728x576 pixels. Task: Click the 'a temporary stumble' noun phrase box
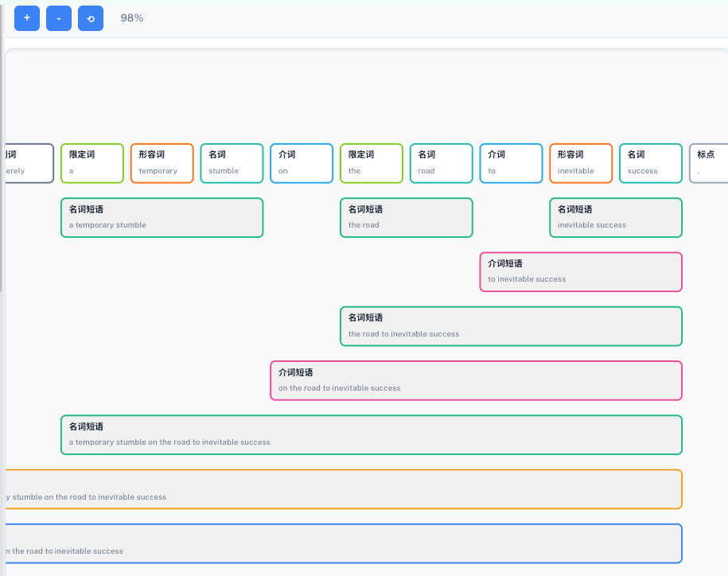pyautogui.click(x=162, y=218)
